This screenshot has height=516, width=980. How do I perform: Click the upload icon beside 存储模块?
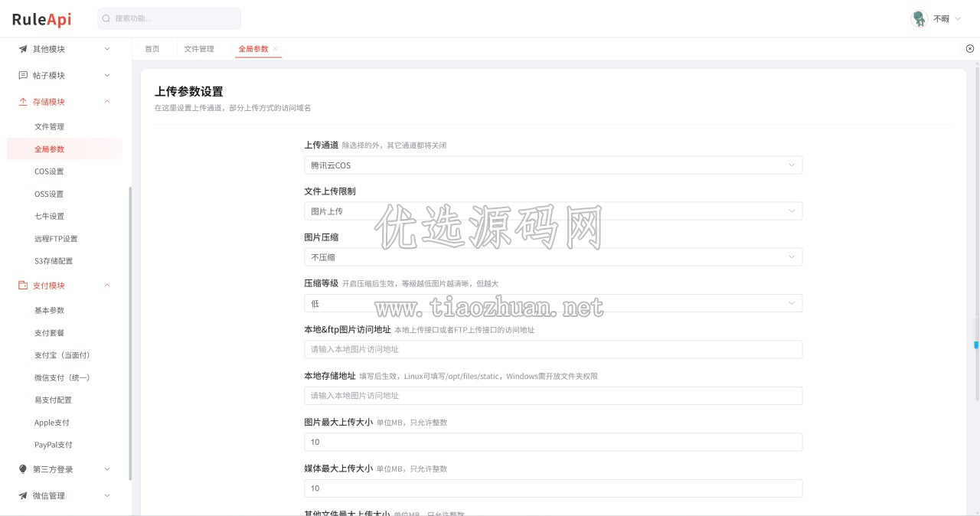click(23, 102)
